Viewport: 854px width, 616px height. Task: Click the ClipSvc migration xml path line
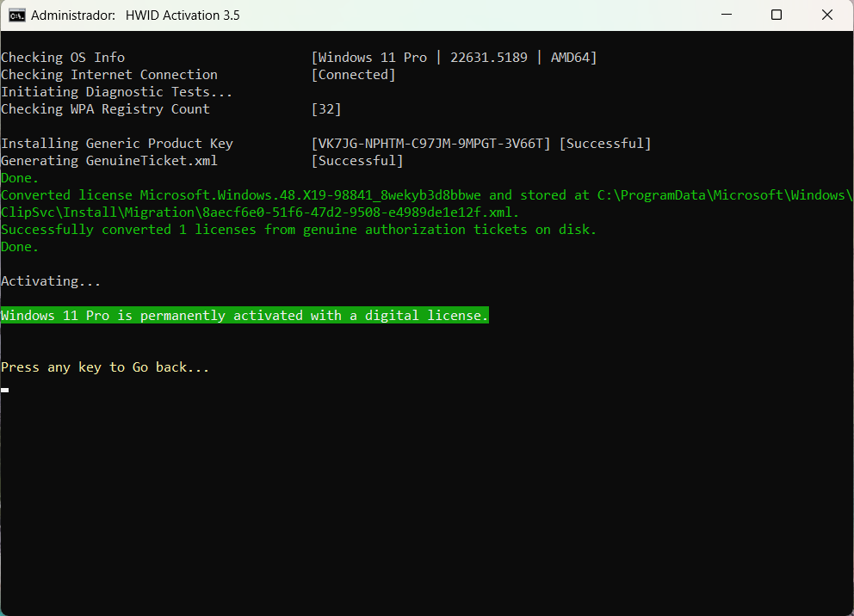pos(260,213)
